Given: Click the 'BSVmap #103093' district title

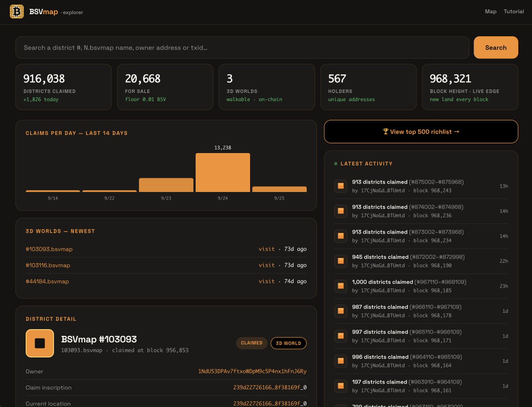Looking at the screenshot, I should pyautogui.click(x=99, y=339).
